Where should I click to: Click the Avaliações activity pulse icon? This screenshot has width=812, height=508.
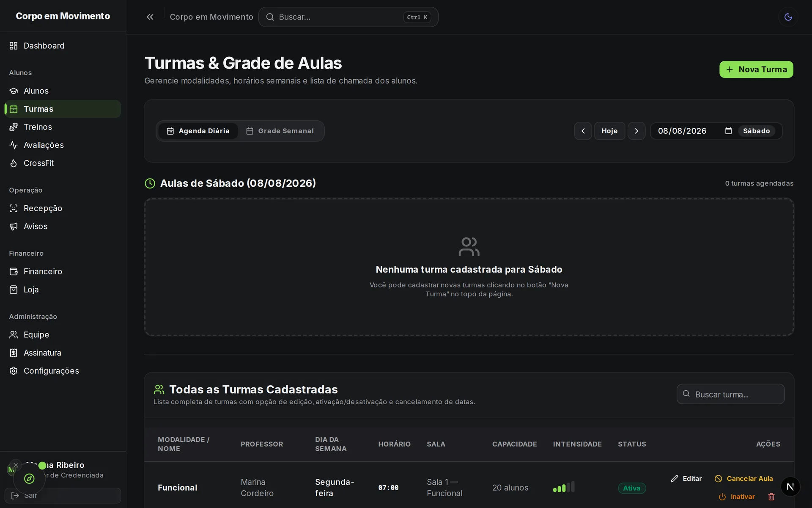click(14, 145)
